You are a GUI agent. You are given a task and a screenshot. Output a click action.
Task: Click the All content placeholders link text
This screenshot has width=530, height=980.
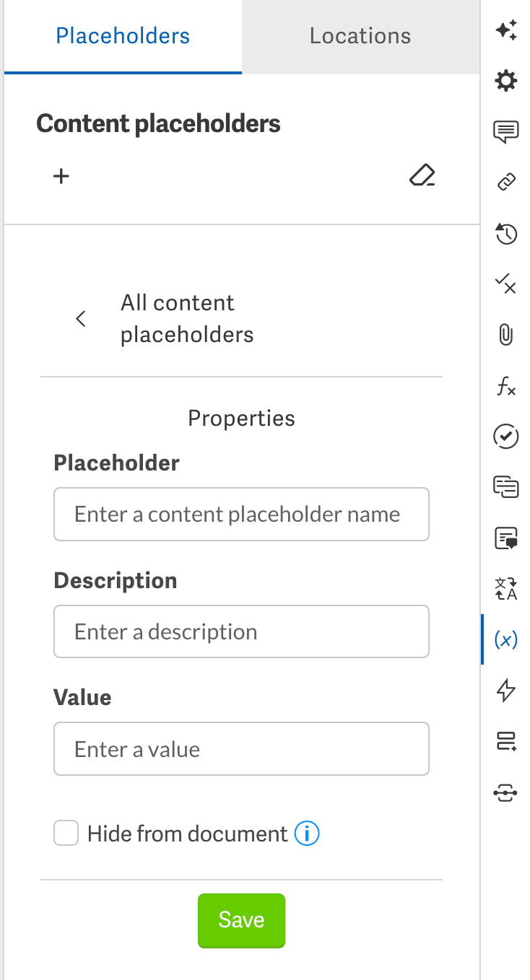tap(187, 318)
